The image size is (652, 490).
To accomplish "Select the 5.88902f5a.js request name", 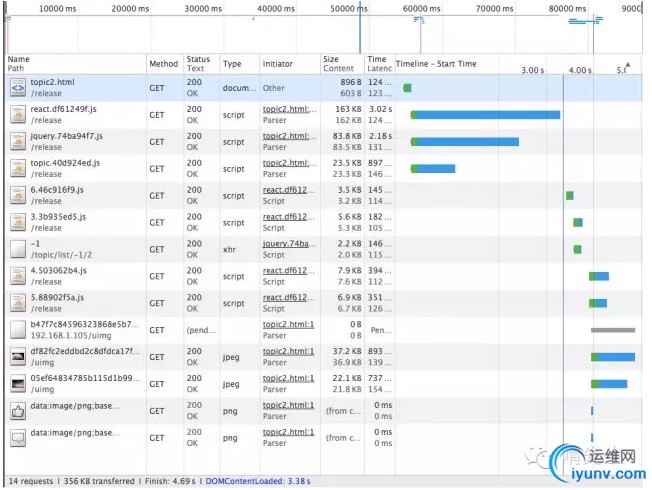I will point(57,297).
